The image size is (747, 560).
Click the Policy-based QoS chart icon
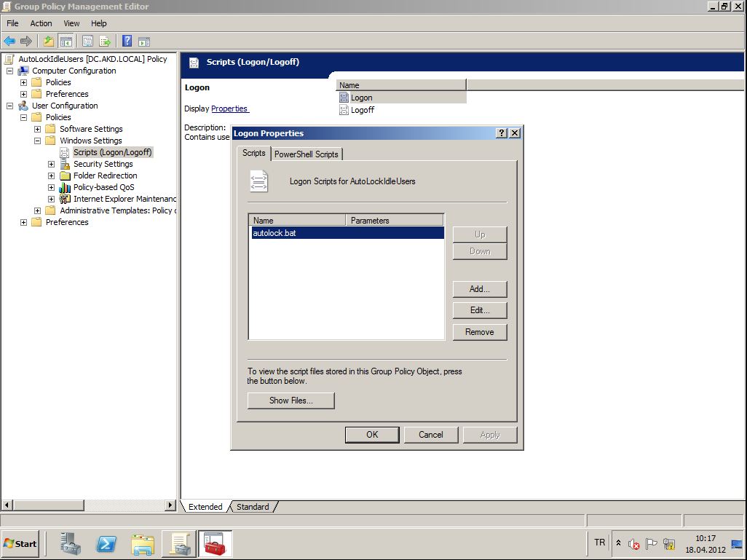(x=65, y=187)
